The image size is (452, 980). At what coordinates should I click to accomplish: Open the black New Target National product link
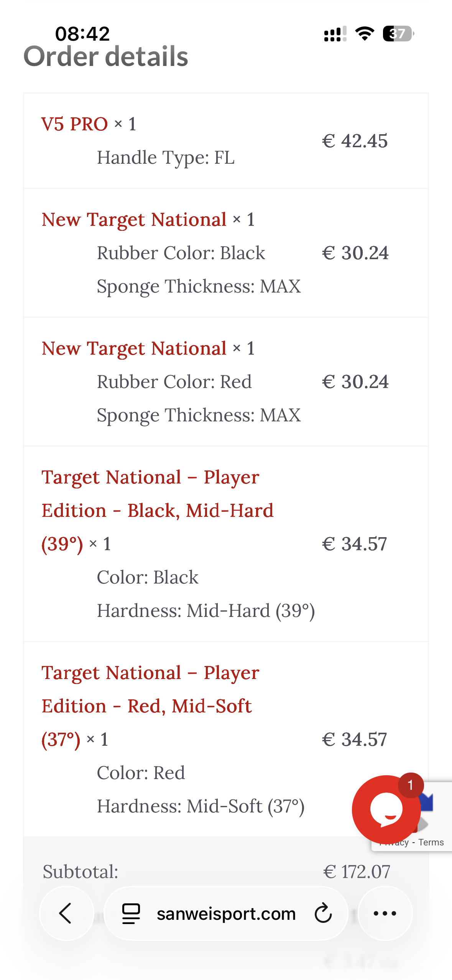[134, 220]
